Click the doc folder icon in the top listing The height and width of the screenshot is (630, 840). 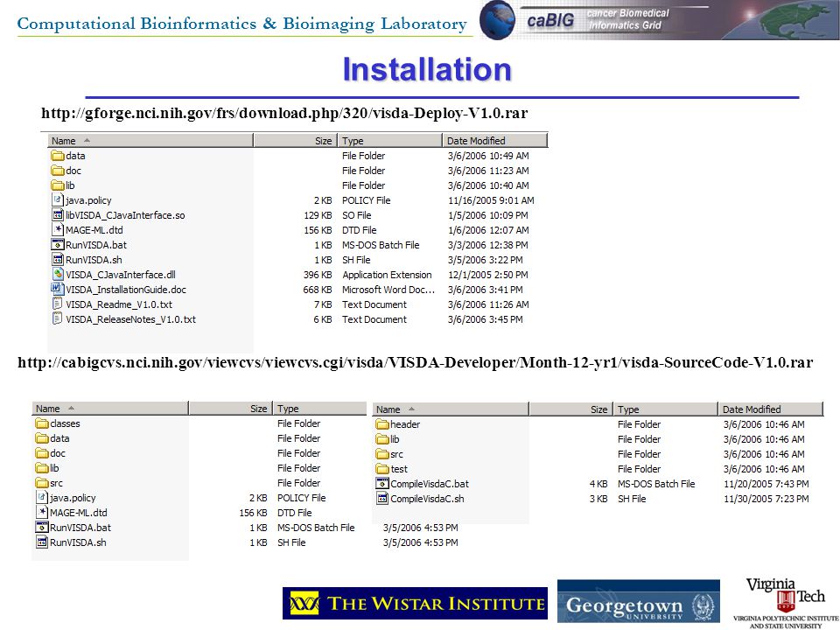(x=58, y=171)
